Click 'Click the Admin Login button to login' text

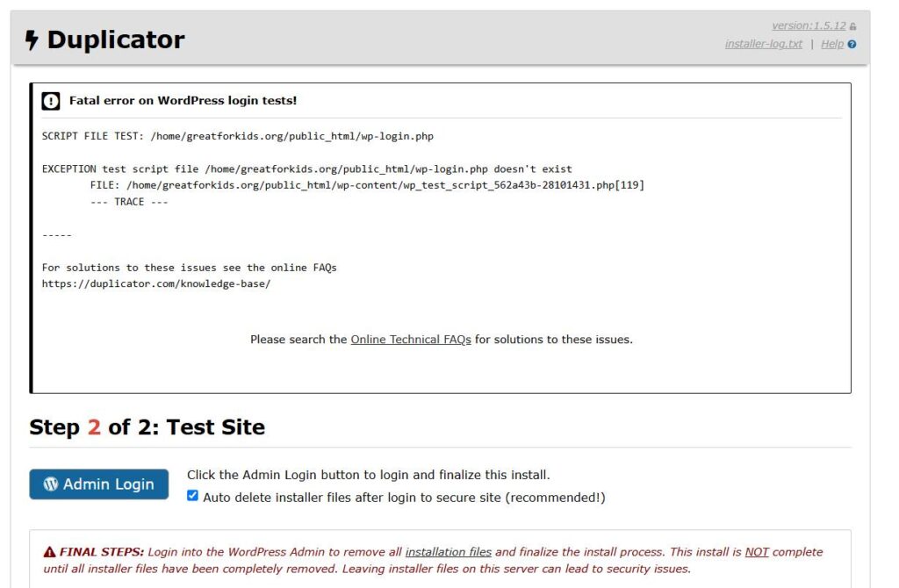[368, 475]
